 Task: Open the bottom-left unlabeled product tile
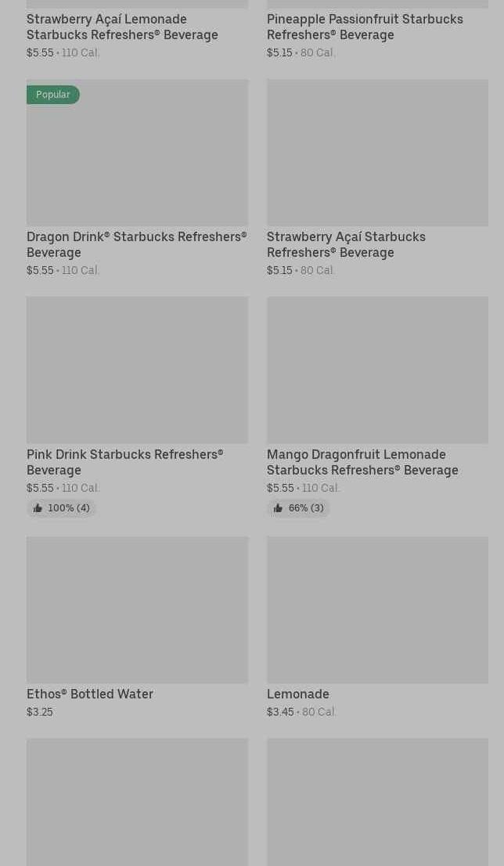coord(138,802)
